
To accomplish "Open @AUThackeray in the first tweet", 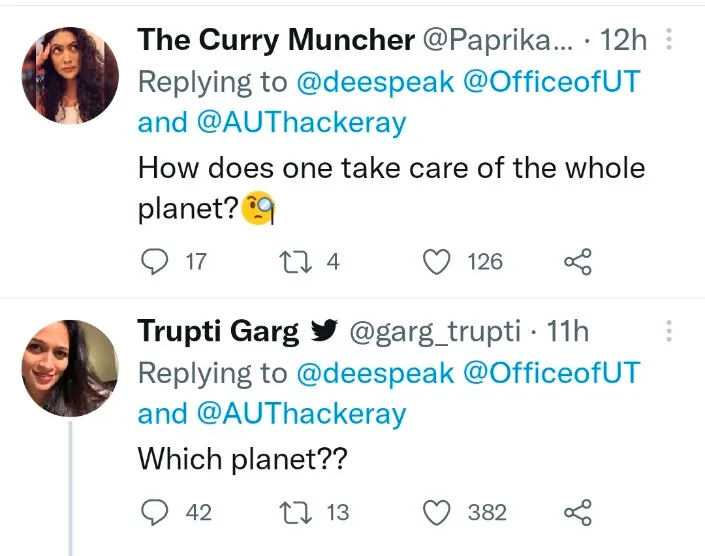I will point(301,122).
